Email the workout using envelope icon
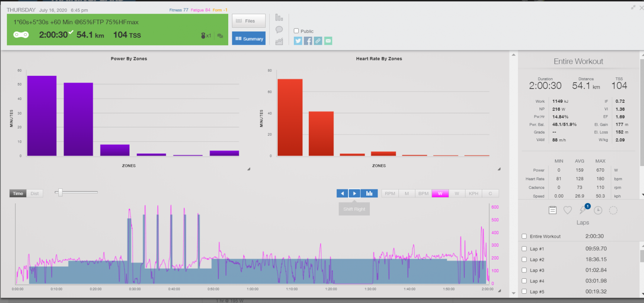Image resolution: width=644 pixels, height=303 pixels. pyautogui.click(x=328, y=41)
